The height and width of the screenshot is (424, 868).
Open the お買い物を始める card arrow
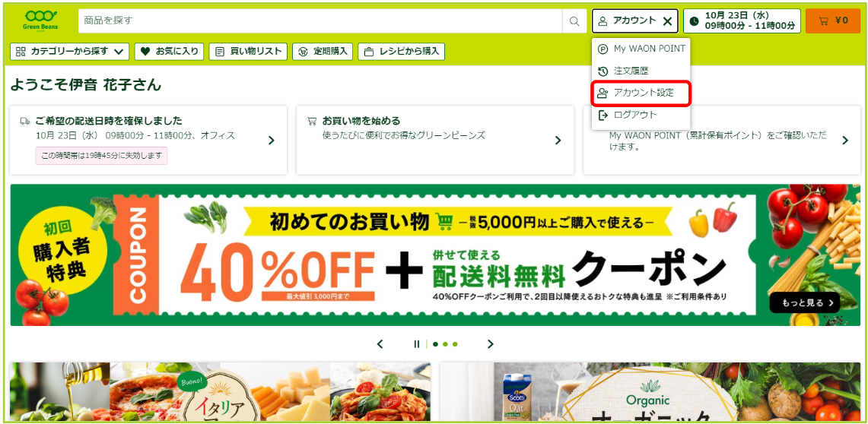point(558,141)
